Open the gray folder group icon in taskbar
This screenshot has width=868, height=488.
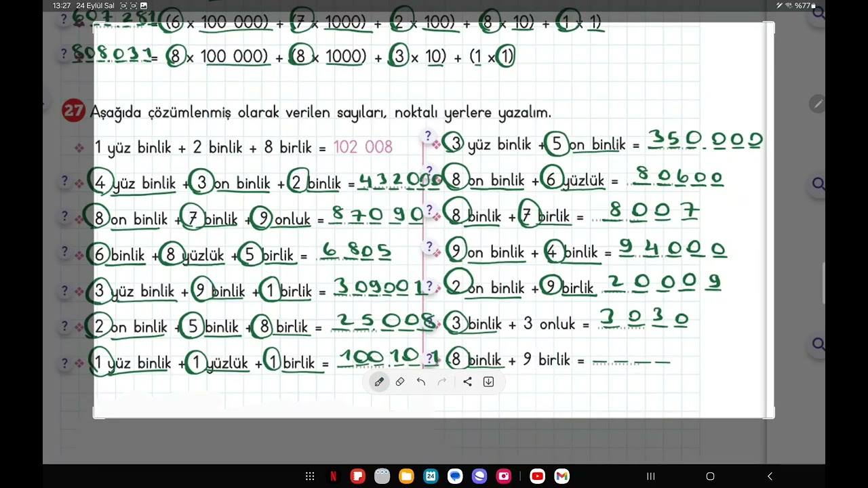coord(382,476)
